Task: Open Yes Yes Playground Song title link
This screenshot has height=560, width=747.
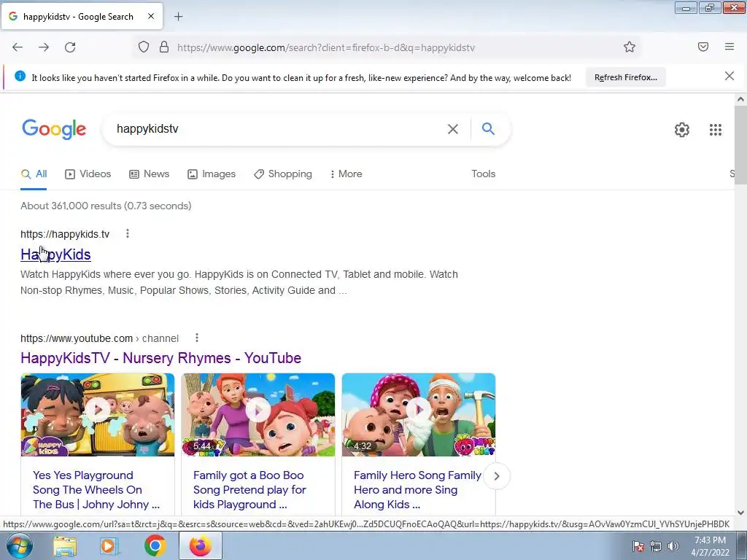Action: 96,489
